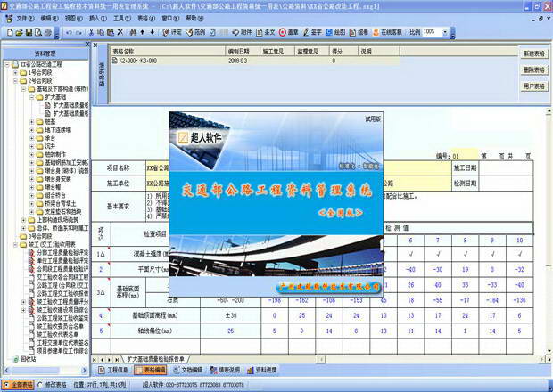Click the 编号 01 yellow input field
Image resolution: width=553 pixels, height=392 pixels.
465,156
